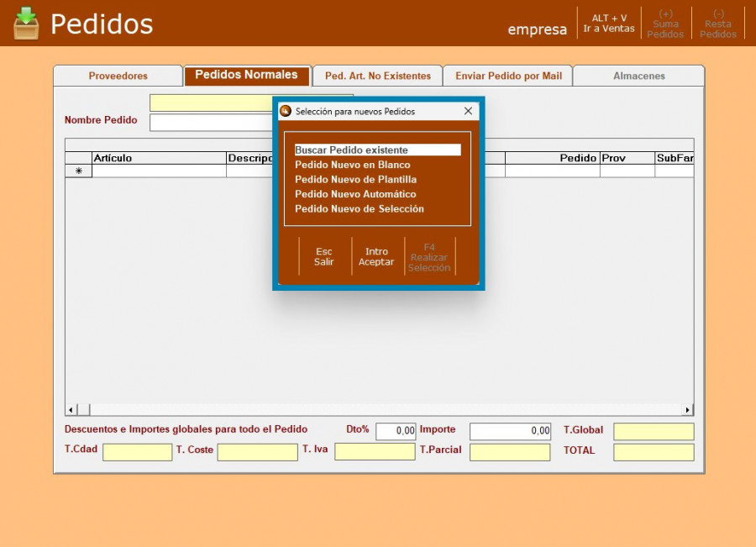The image size is (756, 547).
Task: Confirm with Intro Aceptar button
Action: pyautogui.click(x=376, y=256)
